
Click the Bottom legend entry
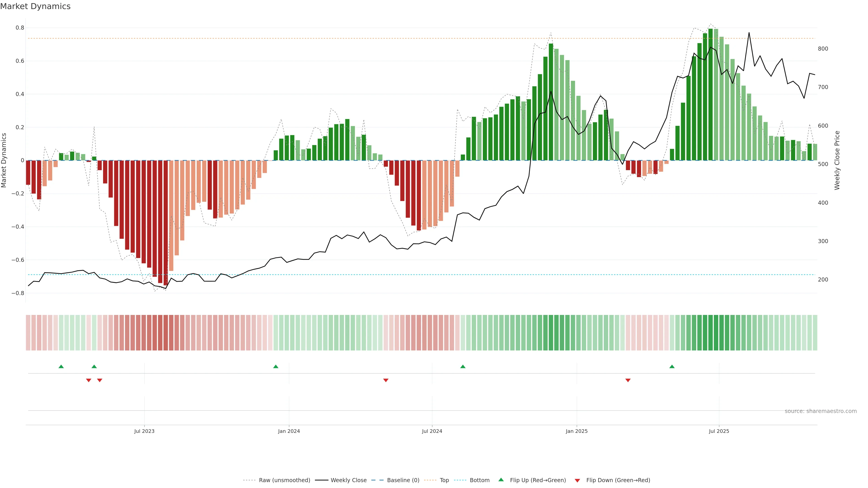point(479,480)
